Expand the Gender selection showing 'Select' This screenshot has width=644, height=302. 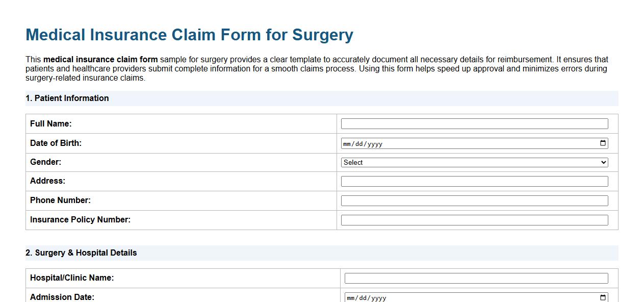474,162
